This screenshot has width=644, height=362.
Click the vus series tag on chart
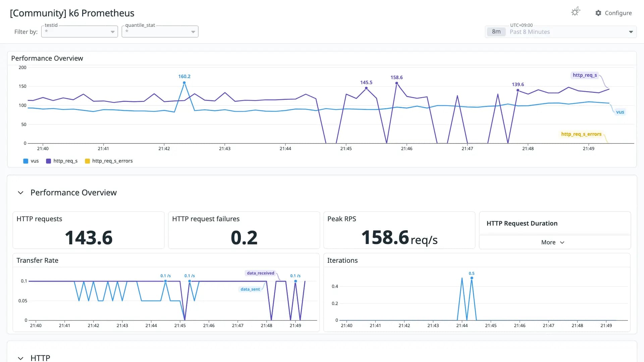click(620, 112)
